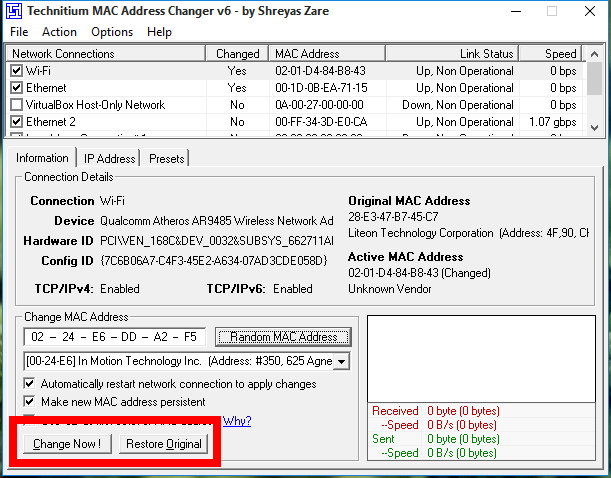This screenshot has width=611, height=478.
Task: Click MAC address 0A-00-27-00-00-00 cell
Action: (x=319, y=105)
